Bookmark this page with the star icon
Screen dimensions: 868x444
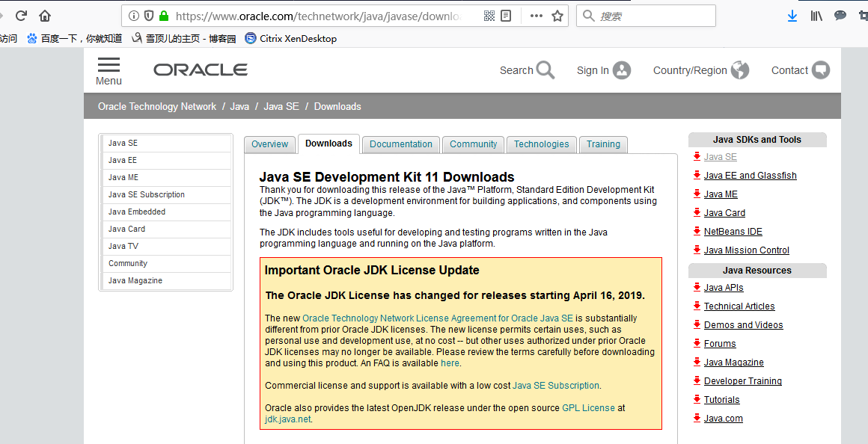[x=557, y=16]
